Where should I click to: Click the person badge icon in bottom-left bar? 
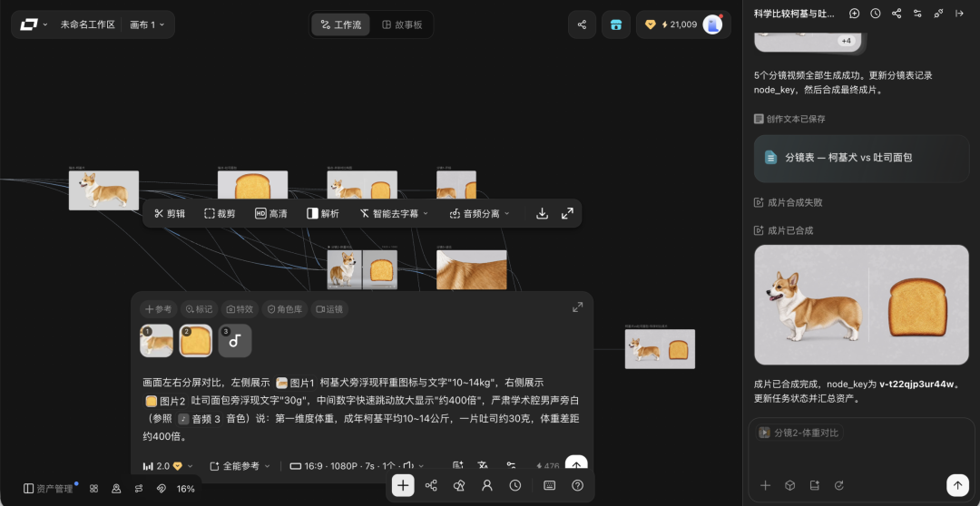pos(115,489)
